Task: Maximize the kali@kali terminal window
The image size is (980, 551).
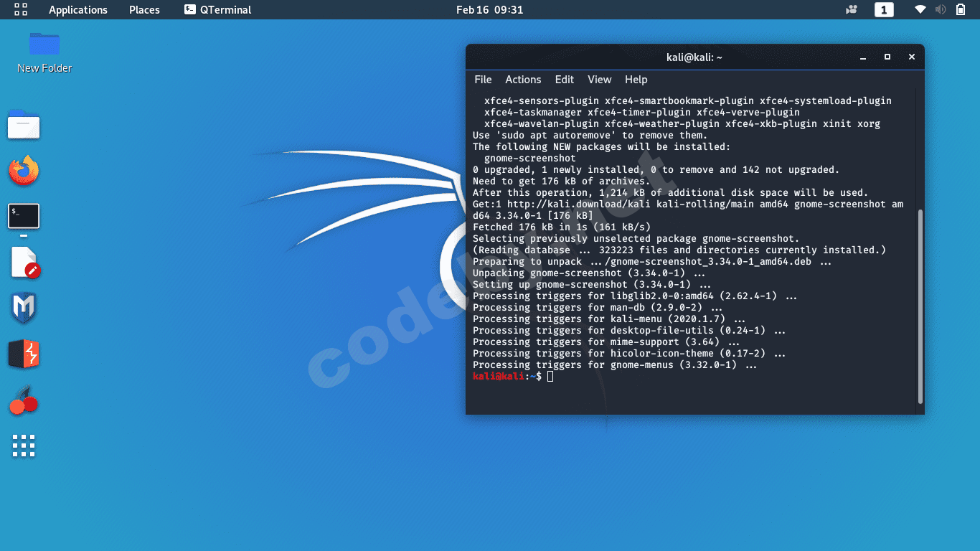Action: [887, 57]
